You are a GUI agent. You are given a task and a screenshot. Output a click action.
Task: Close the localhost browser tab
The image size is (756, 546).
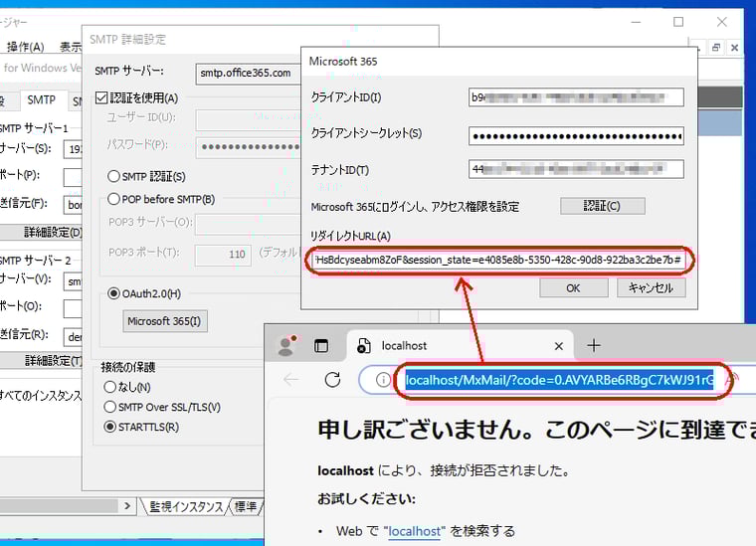coord(559,346)
